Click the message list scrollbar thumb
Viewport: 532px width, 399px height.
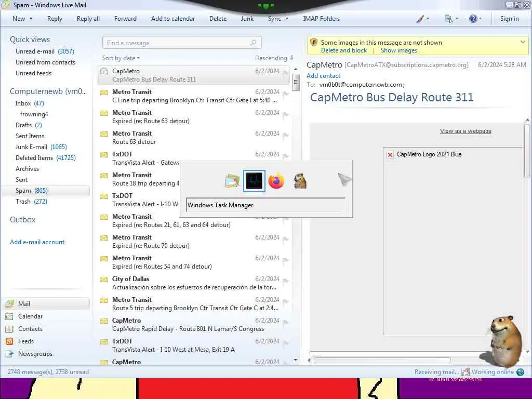click(296, 82)
